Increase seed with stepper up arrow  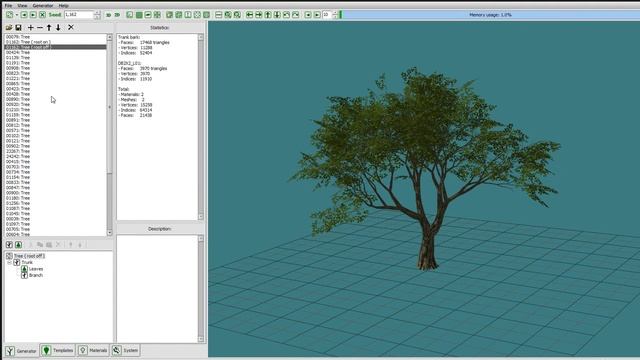tap(97, 13)
